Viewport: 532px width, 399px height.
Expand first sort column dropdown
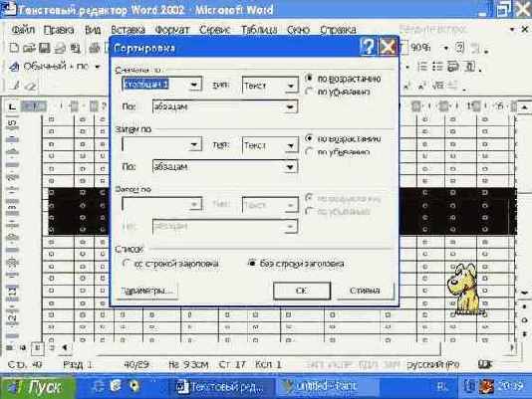tap(194, 85)
